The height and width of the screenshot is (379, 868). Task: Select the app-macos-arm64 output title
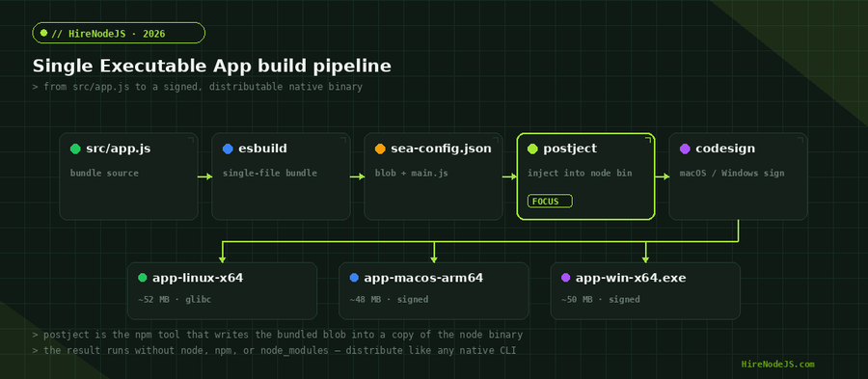[x=424, y=278]
